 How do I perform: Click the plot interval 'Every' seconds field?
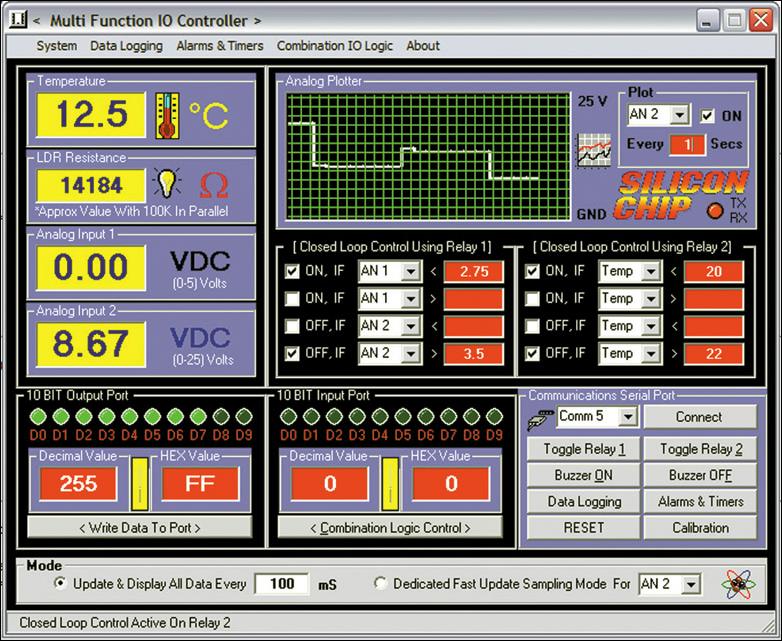pyautogui.click(x=686, y=145)
